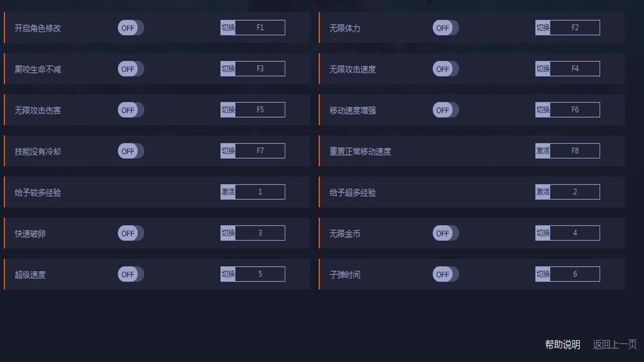Click 返回上一页 to go back

[x=614, y=344]
